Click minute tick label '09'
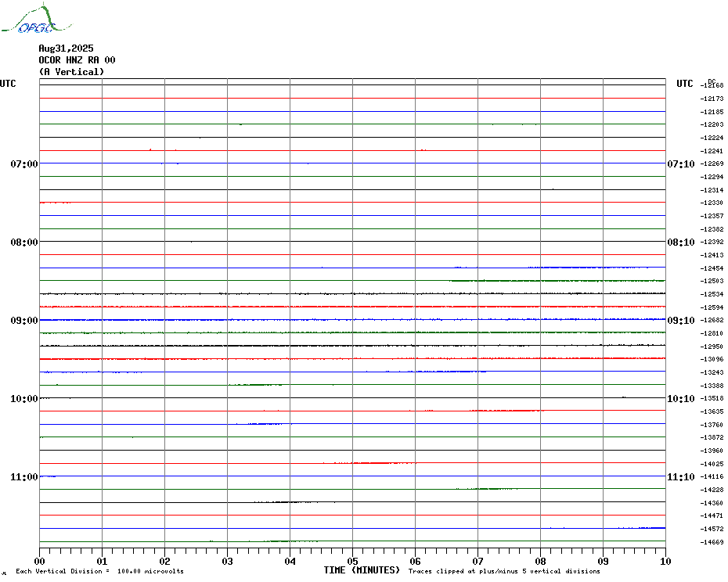 click(603, 562)
